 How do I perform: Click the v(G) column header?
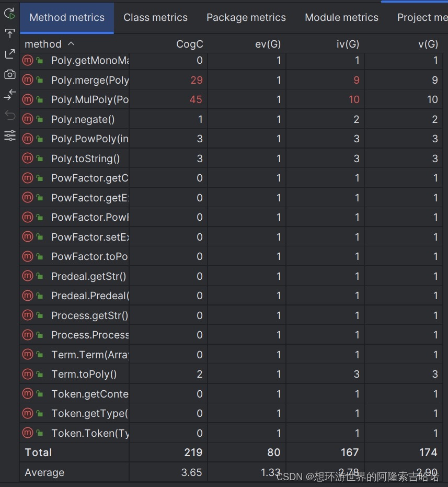point(428,44)
